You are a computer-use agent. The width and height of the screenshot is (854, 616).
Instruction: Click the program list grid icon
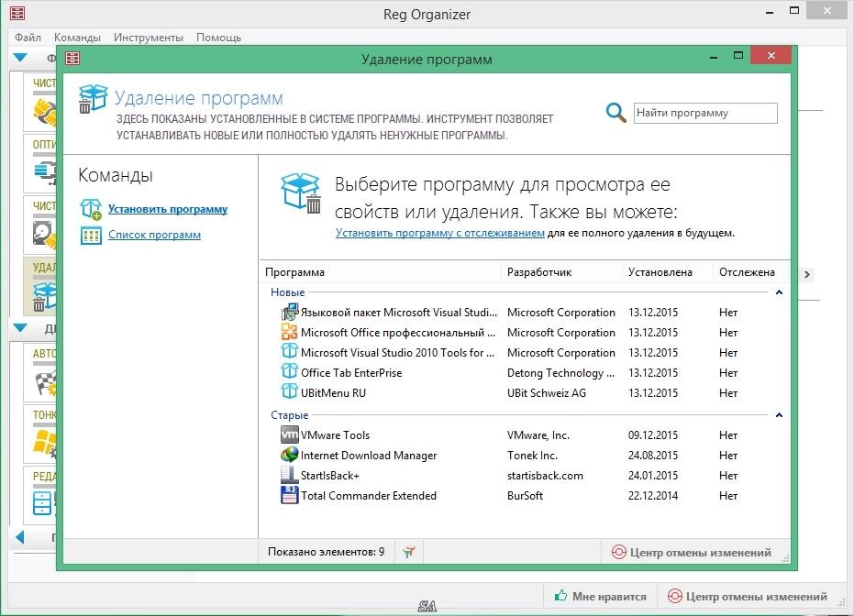coord(91,235)
